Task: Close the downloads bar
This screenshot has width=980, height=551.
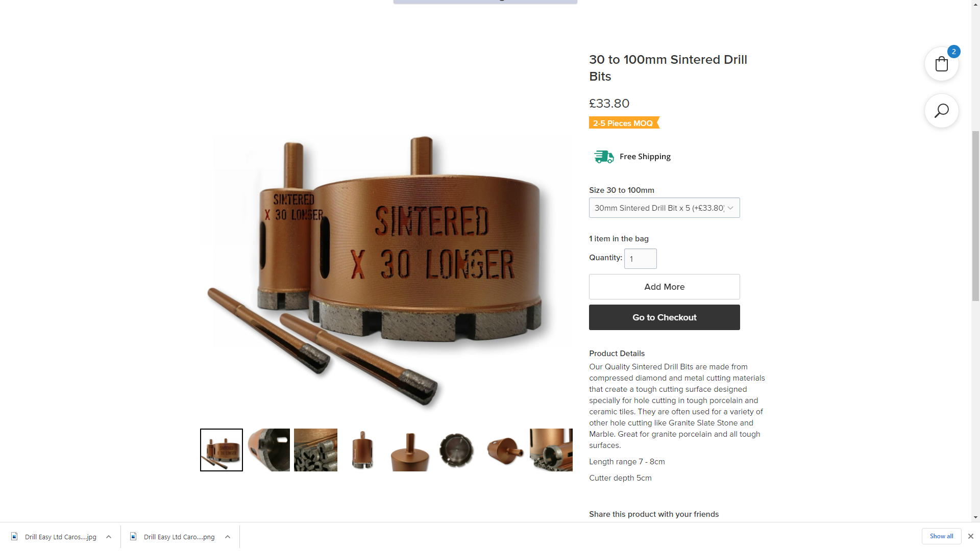Action: [970, 536]
